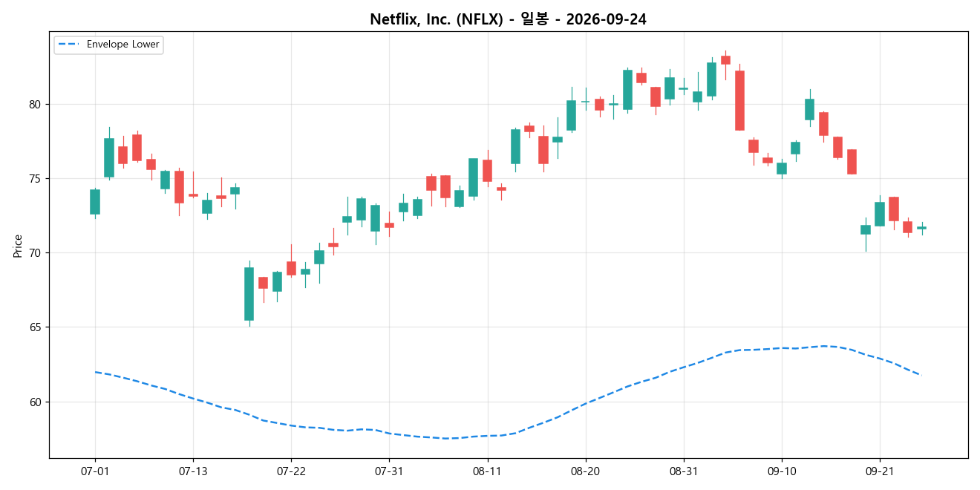Click the x-axis date label 08-31
The height and width of the screenshot is (490, 980).
[683, 471]
